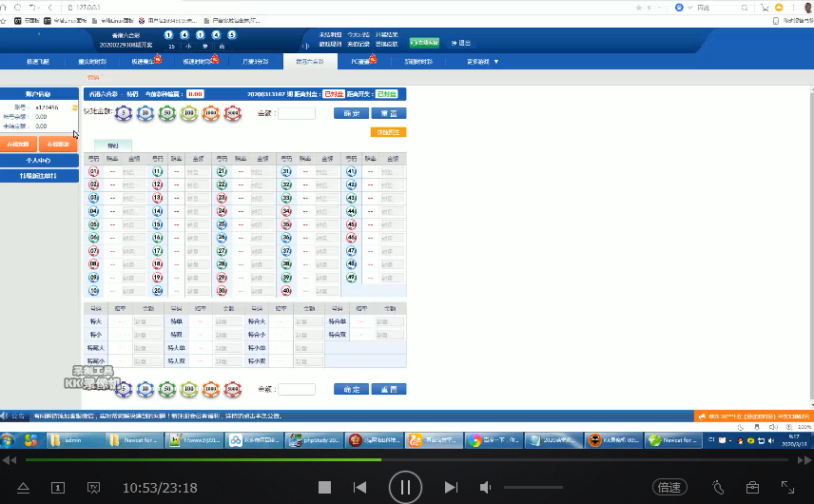Pick lottery ball number 01
814x504 pixels.
(94, 172)
